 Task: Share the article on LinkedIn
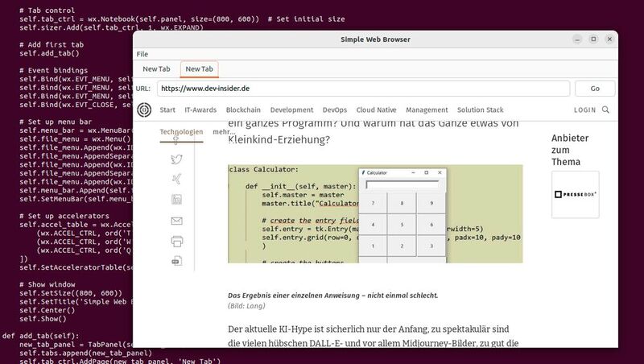(176, 200)
